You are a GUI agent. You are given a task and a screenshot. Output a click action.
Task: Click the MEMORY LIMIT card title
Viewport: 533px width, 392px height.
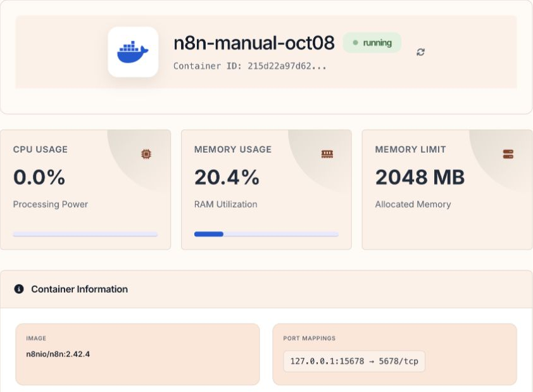tap(411, 149)
